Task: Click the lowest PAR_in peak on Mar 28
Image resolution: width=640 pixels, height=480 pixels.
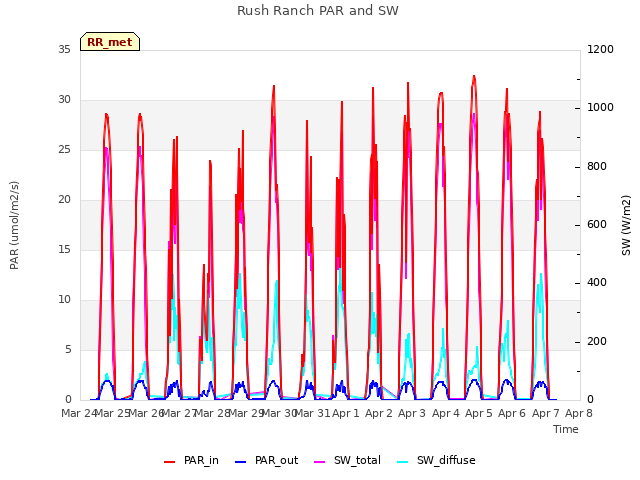Action: 204,265
